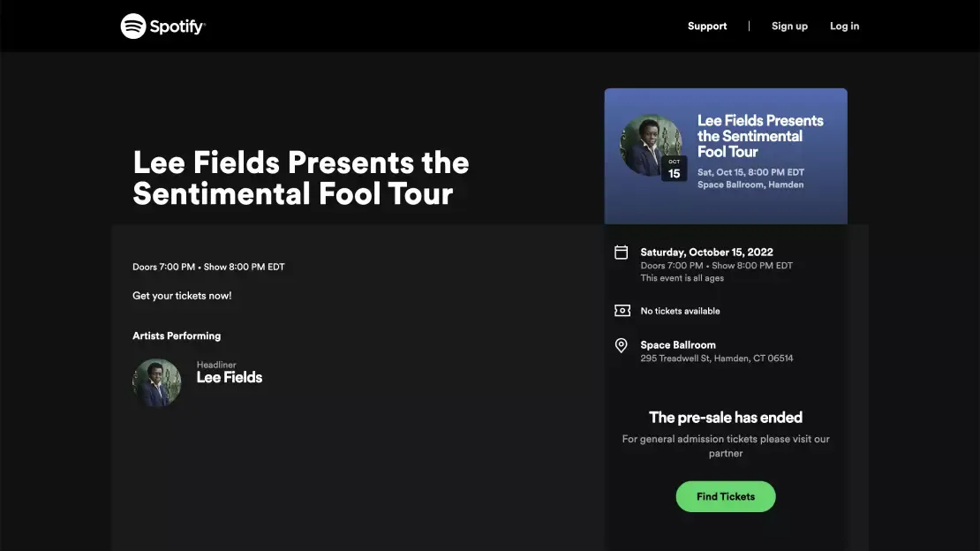Viewport: 980px width, 551px height.
Task: Open the Support menu item
Action: click(x=707, y=26)
